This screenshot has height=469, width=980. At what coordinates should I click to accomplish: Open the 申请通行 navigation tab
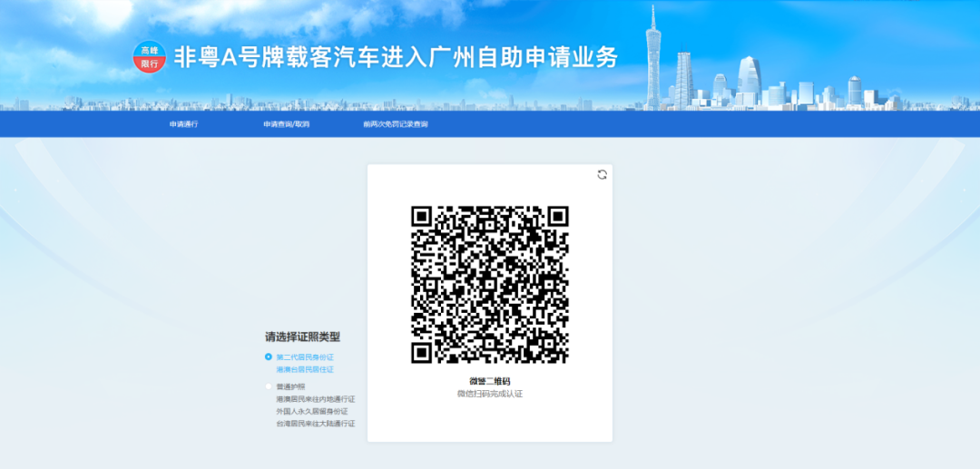(183, 124)
